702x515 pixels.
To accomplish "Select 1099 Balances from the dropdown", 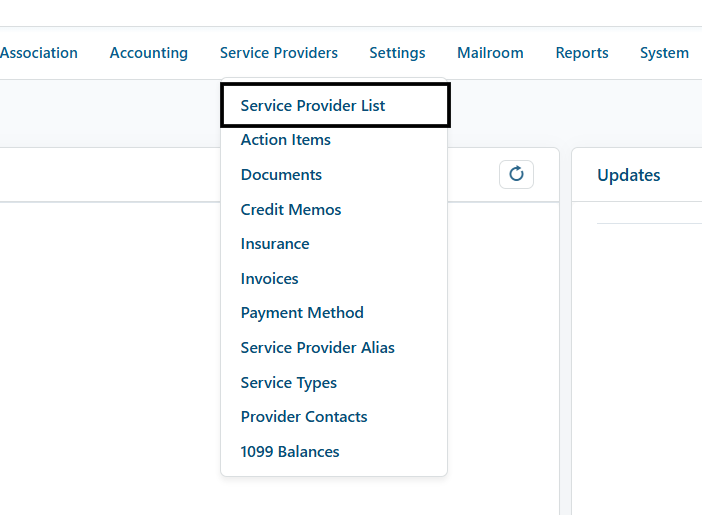I will (290, 451).
